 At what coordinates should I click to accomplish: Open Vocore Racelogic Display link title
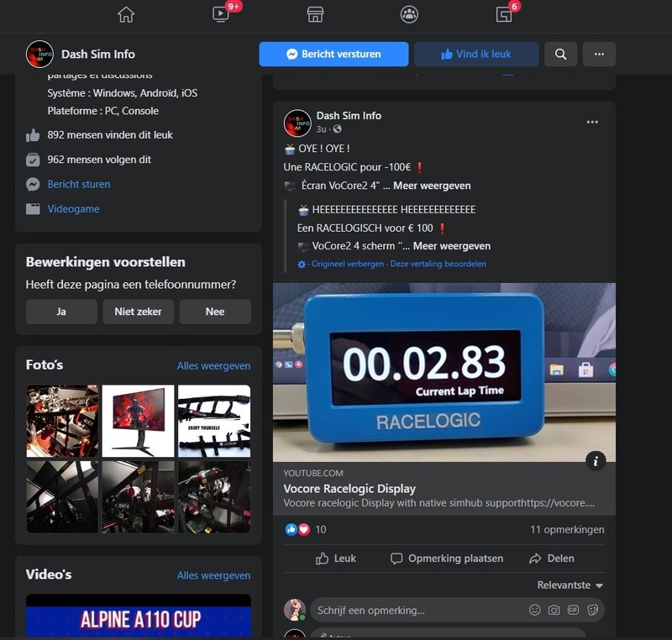(349, 488)
